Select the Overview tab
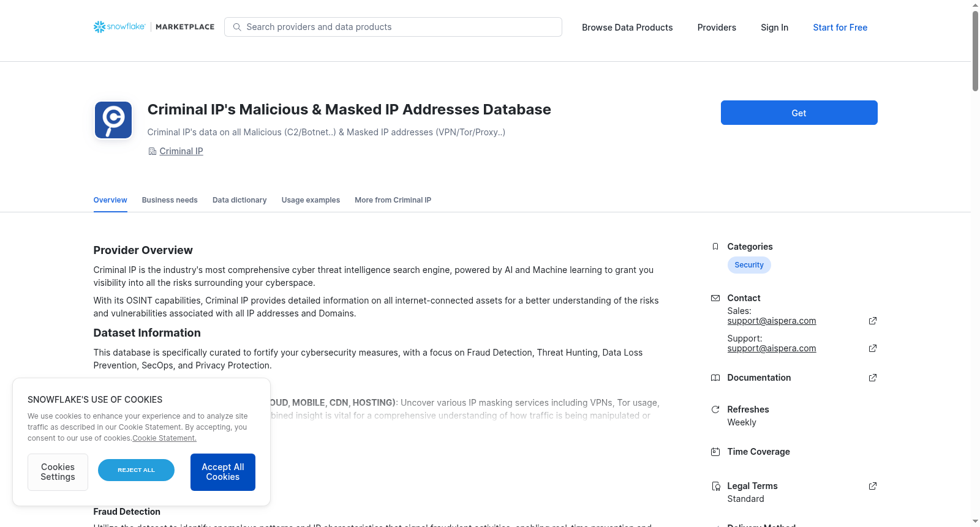 (x=110, y=200)
